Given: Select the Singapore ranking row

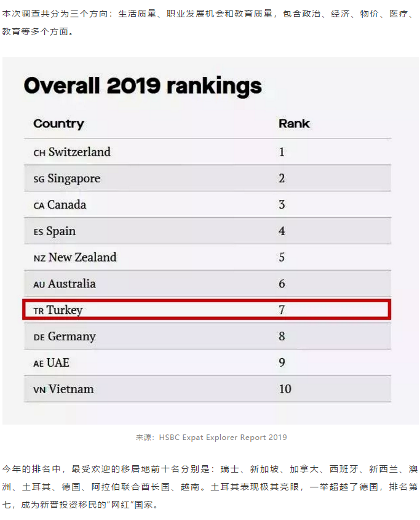Looking at the screenshot, I should tap(207, 178).
